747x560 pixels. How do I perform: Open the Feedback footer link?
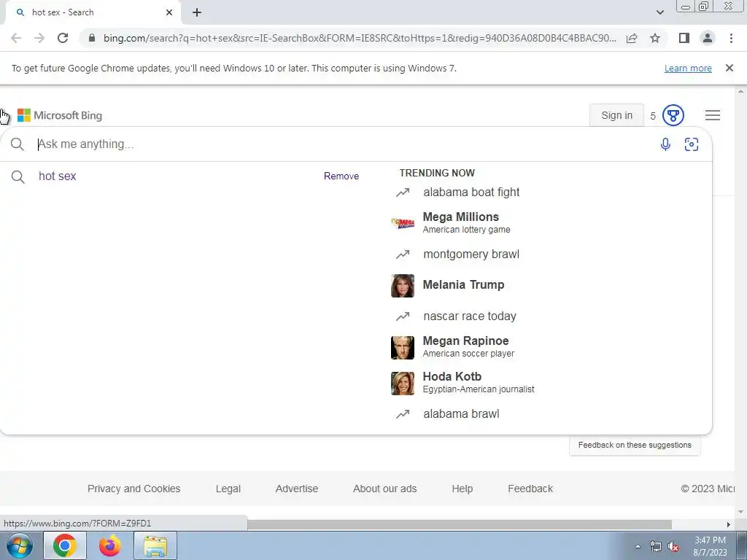coord(530,489)
